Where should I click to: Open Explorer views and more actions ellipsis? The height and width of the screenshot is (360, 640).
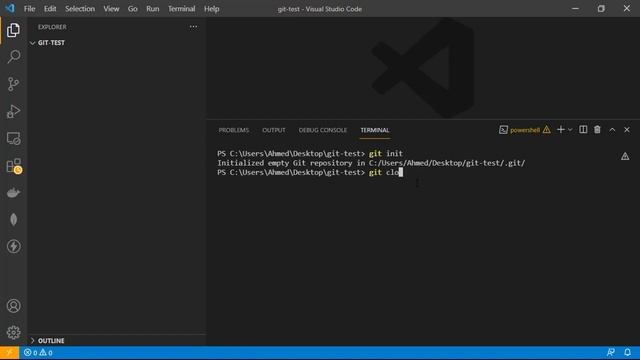point(193,27)
